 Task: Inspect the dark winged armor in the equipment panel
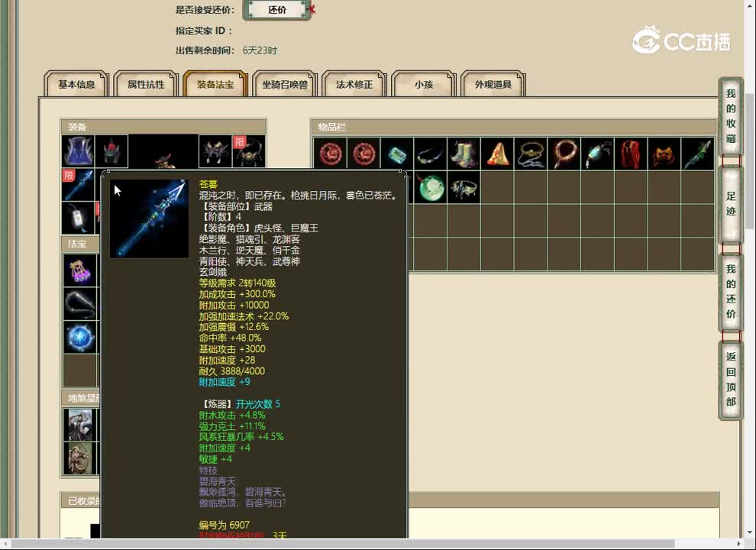[x=215, y=151]
